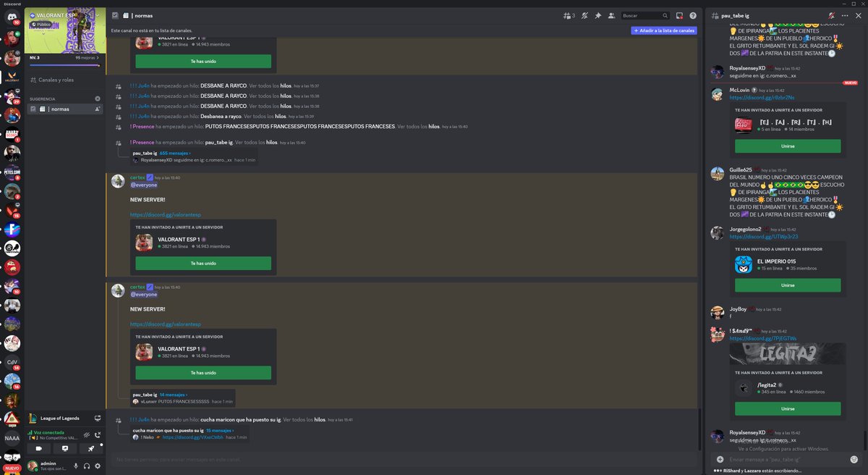Viewport: 868px width, 475px height.
Task: Turn on your camera
Action: pos(40,449)
